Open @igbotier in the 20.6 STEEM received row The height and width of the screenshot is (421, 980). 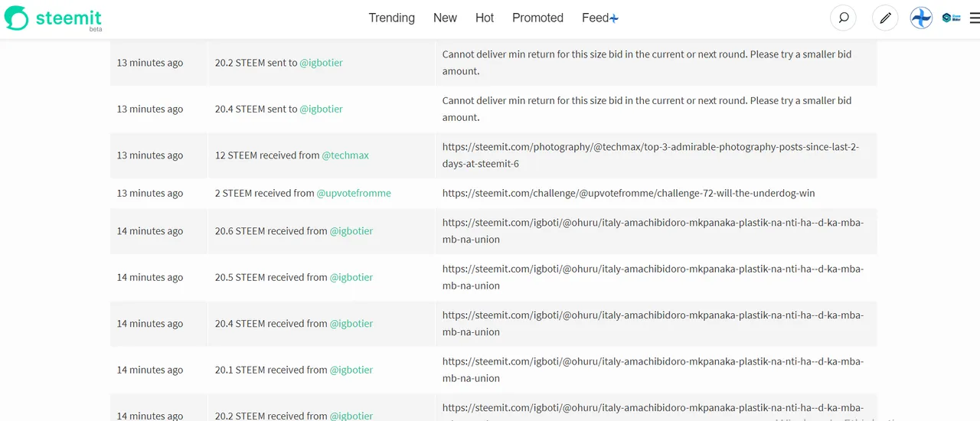coord(351,231)
